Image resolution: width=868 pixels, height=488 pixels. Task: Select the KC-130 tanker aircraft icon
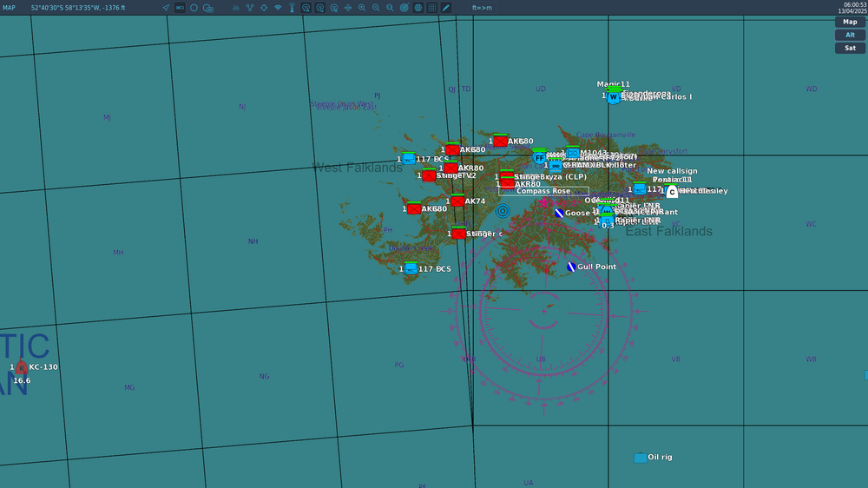point(21,367)
